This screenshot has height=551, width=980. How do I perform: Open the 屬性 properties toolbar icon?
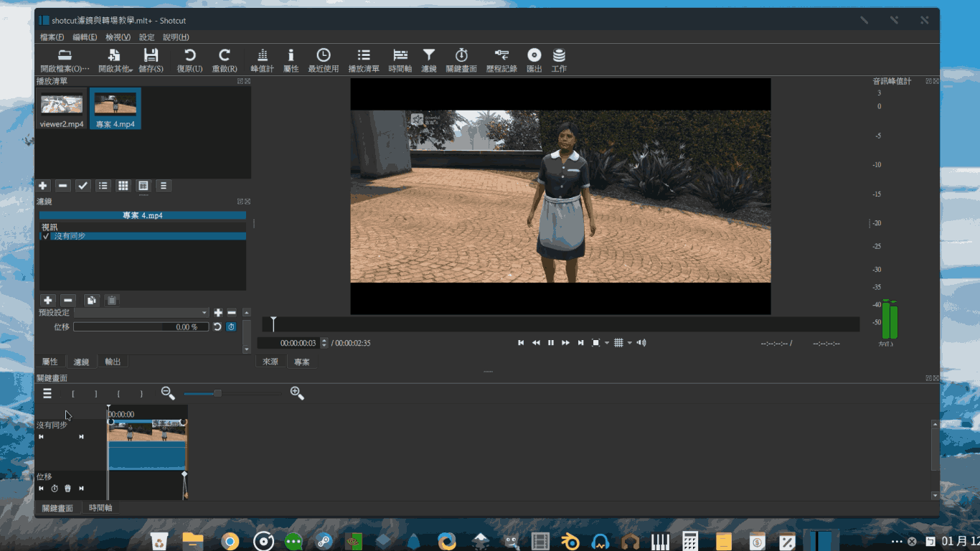(x=291, y=60)
